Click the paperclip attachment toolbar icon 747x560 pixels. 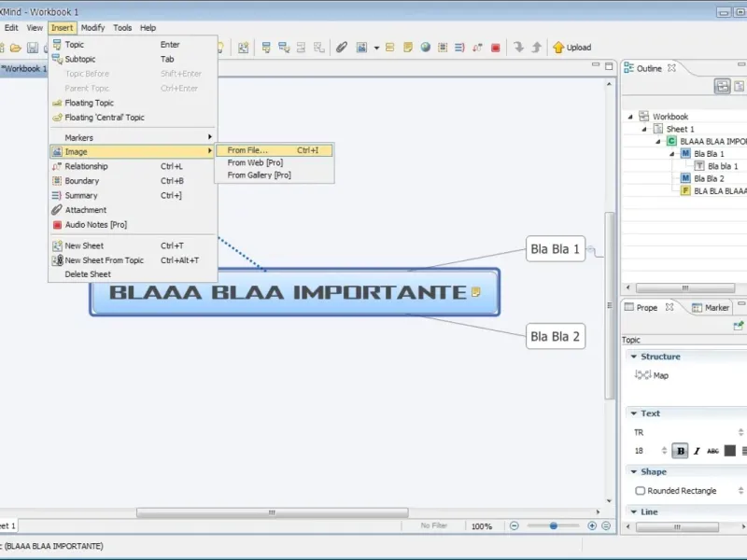click(342, 48)
